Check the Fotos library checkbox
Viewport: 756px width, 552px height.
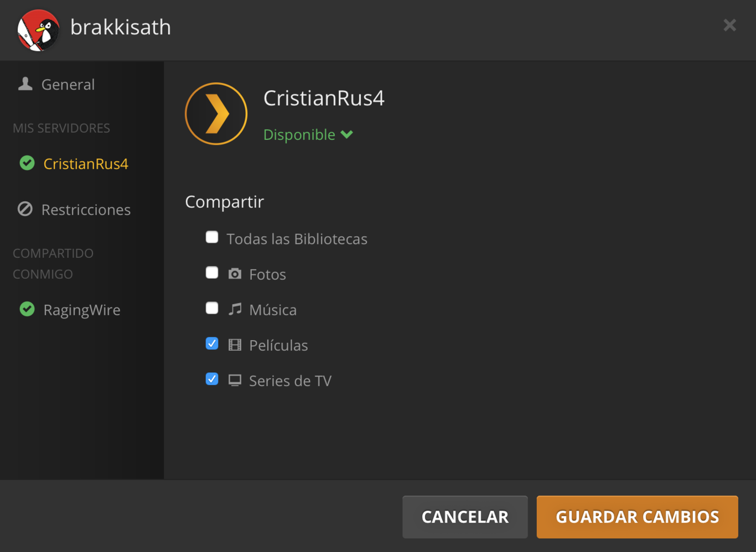212,273
